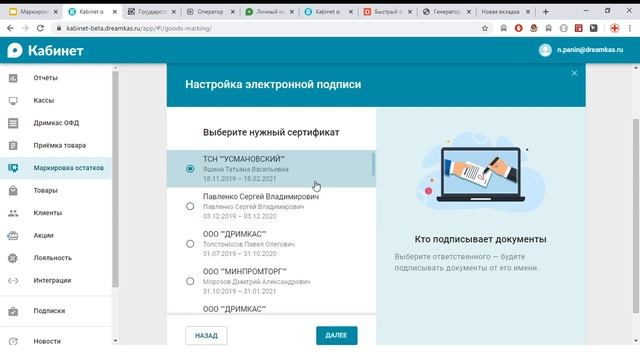Go back in the browser

coord(10,28)
